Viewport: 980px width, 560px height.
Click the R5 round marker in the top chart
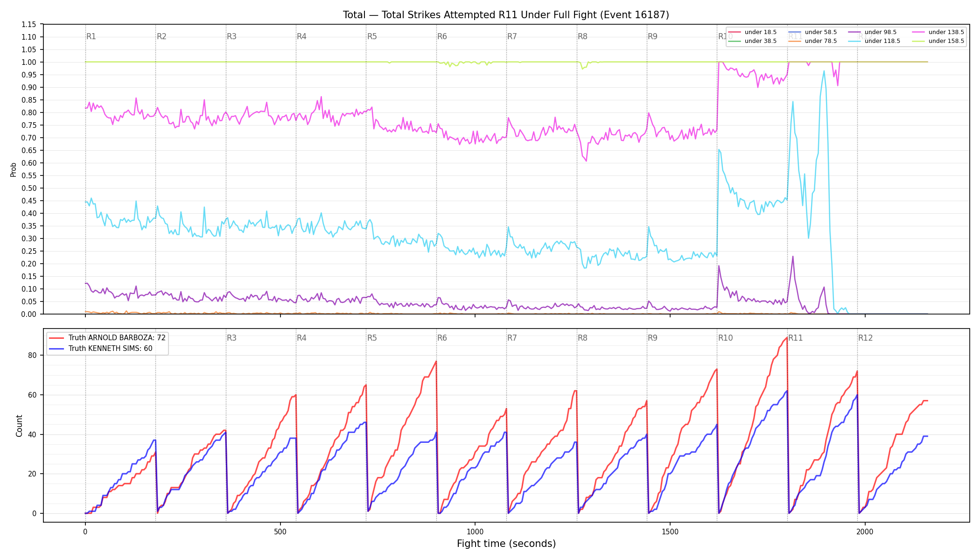click(372, 36)
